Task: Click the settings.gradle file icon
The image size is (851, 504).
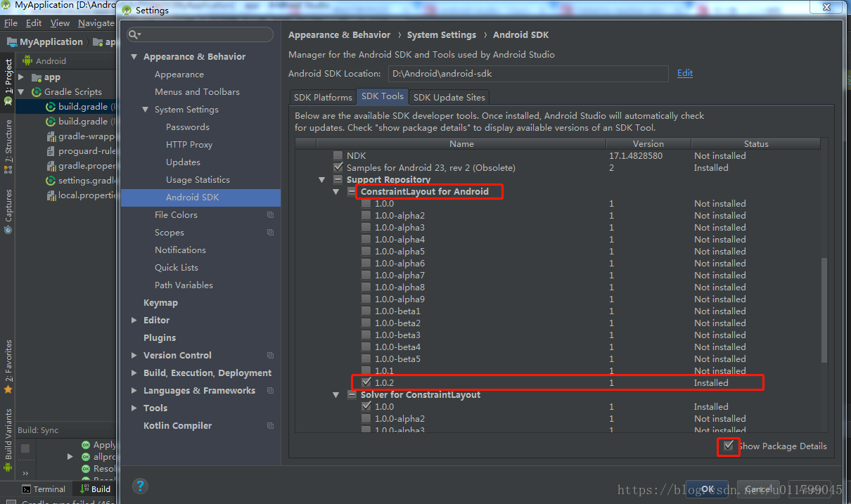Action: 51,181
